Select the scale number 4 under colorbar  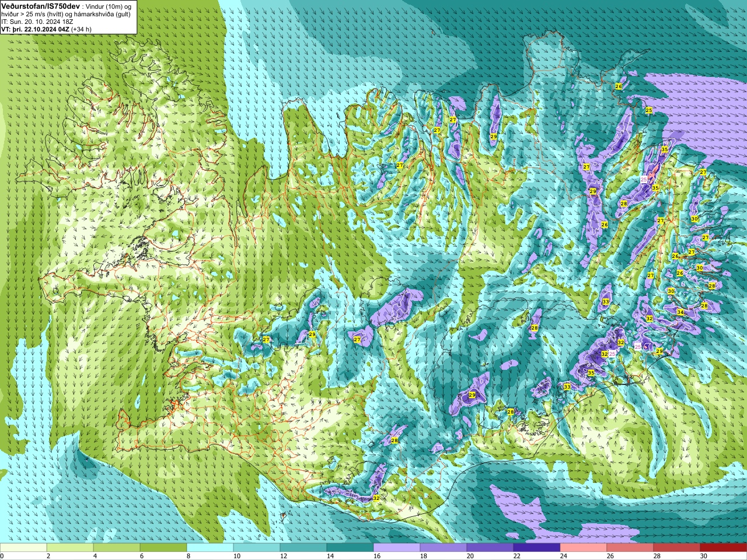click(x=95, y=556)
